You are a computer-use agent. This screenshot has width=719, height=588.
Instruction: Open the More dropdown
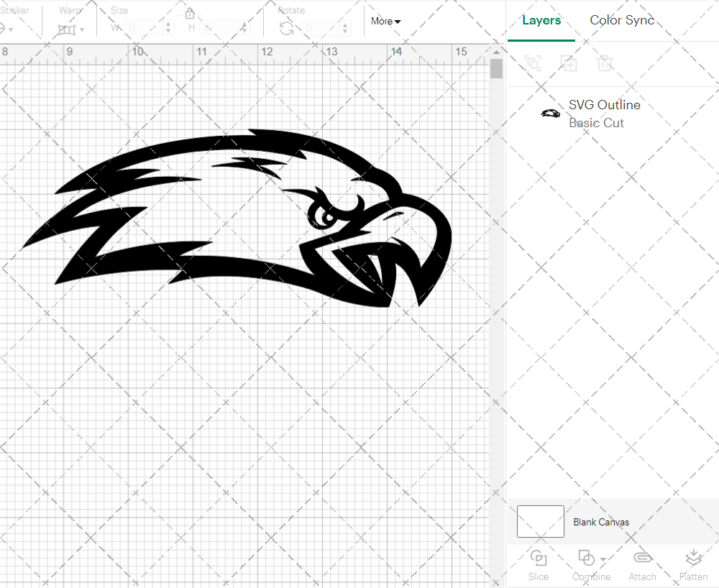point(385,22)
